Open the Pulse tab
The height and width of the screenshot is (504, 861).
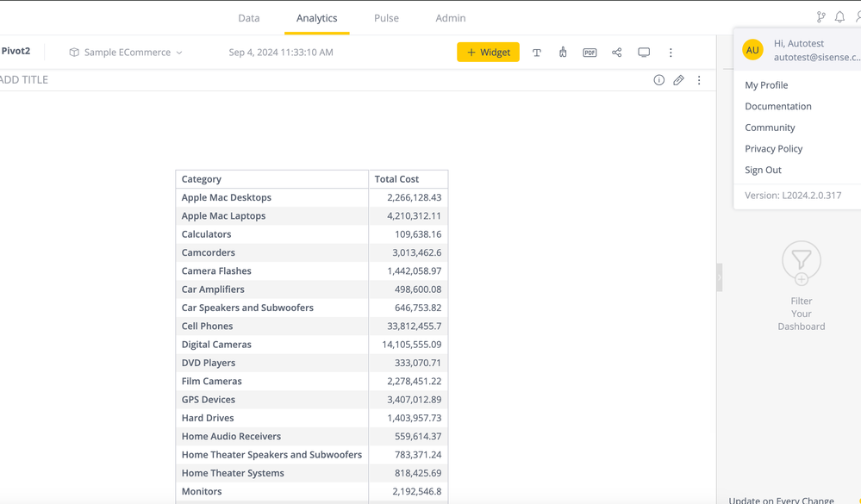point(386,18)
